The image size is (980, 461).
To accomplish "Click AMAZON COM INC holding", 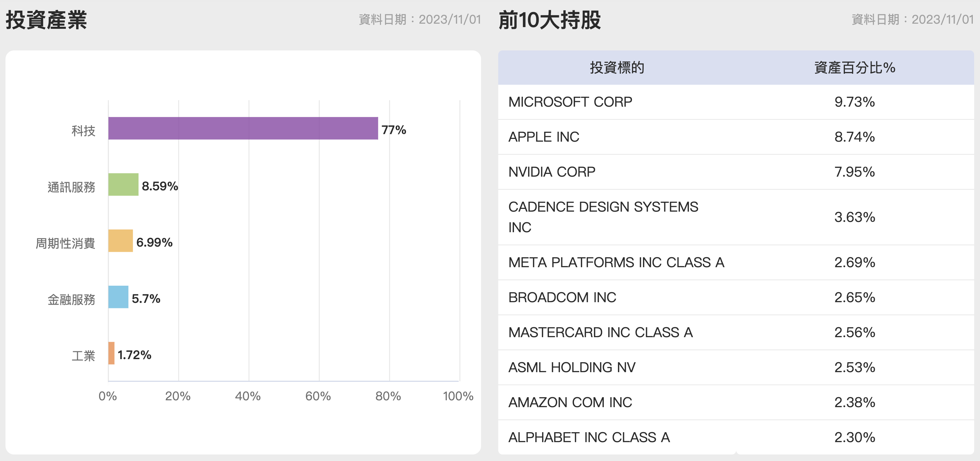I will point(570,403).
